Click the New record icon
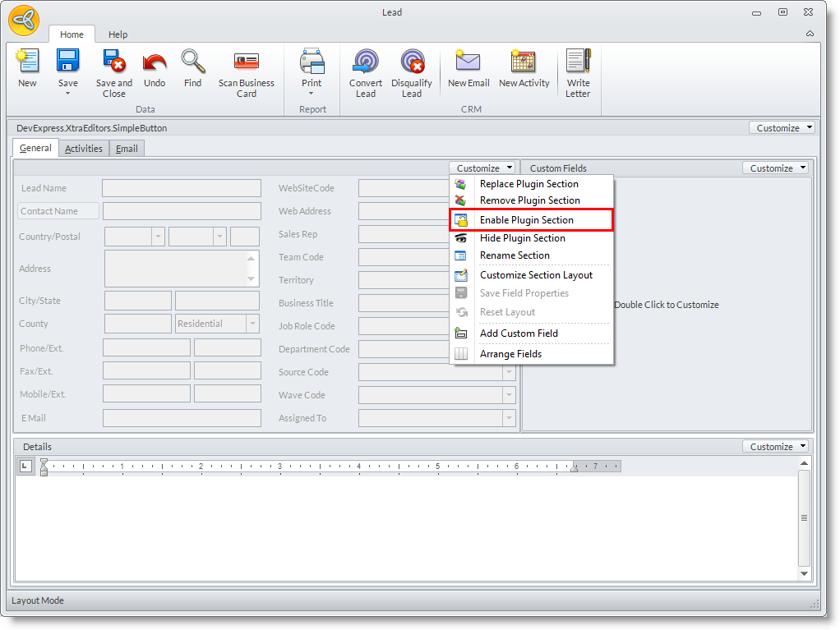The height and width of the screenshot is (630, 840). [x=27, y=62]
